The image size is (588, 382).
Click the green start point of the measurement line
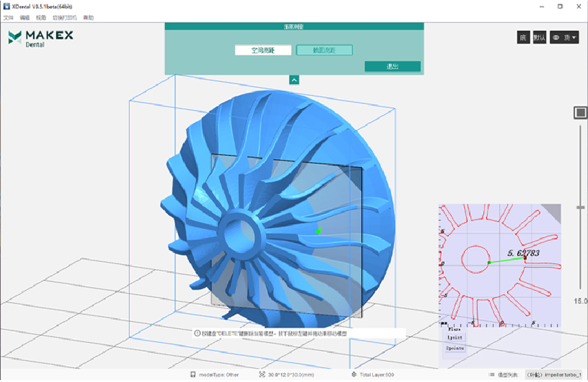489,263
